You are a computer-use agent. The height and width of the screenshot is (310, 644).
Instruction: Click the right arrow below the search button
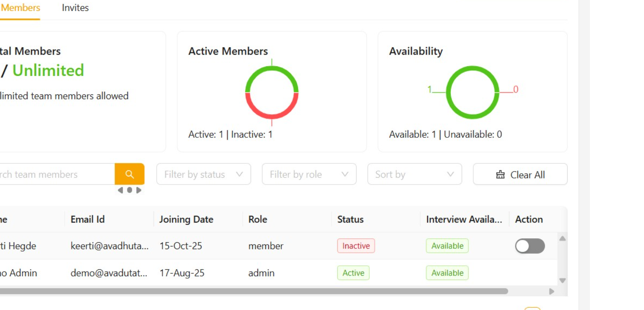tap(139, 190)
